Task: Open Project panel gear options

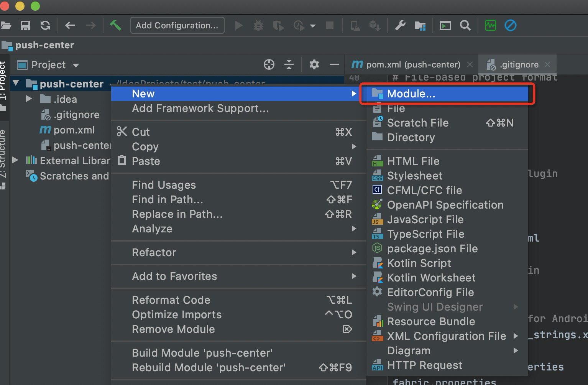Action: (314, 64)
